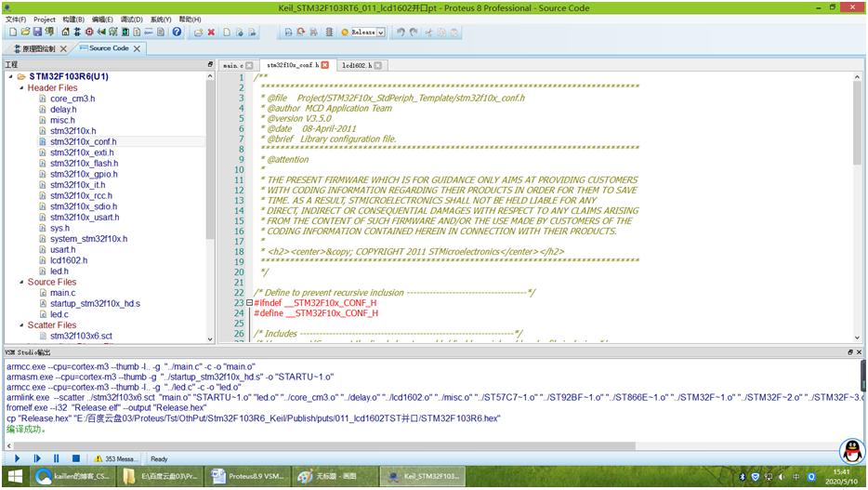Select lcd1602.h in project tree
868x490 pixels.
pyautogui.click(x=69, y=260)
